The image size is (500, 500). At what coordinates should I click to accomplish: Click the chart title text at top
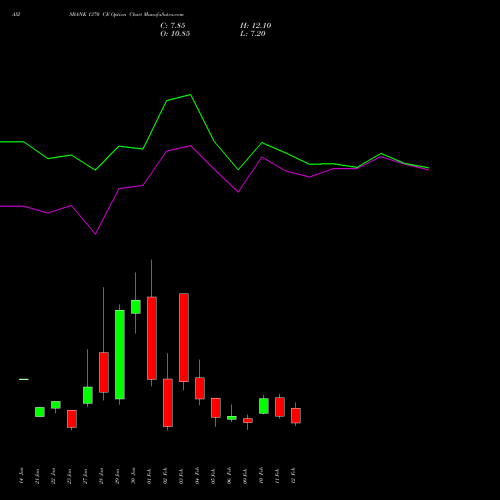[126, 15]
